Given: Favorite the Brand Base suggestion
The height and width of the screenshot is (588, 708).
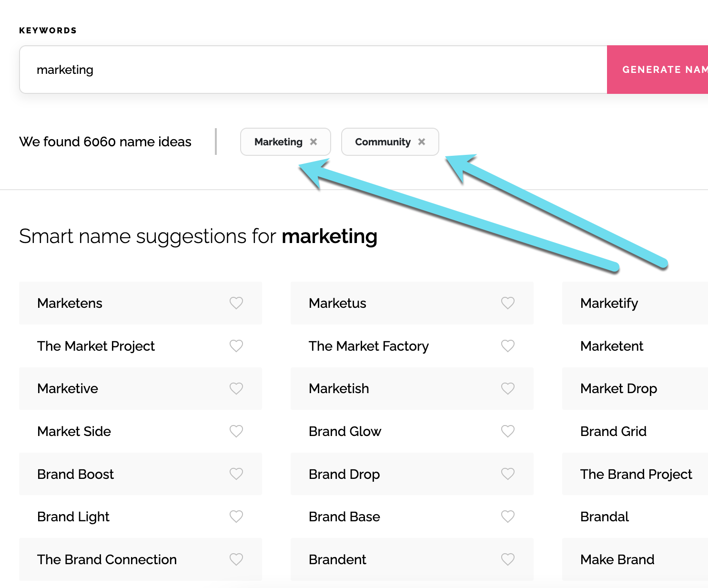Looking at the screenshot, I should point(507,517).
